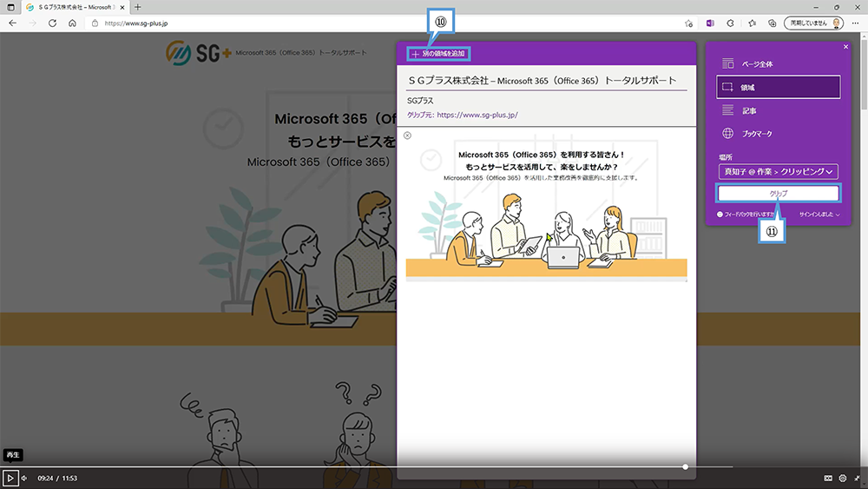This screenshot has width=868, height=489.
Task: Open the クリップ元 sg-plus.jp link
Action: coord(477,116)
